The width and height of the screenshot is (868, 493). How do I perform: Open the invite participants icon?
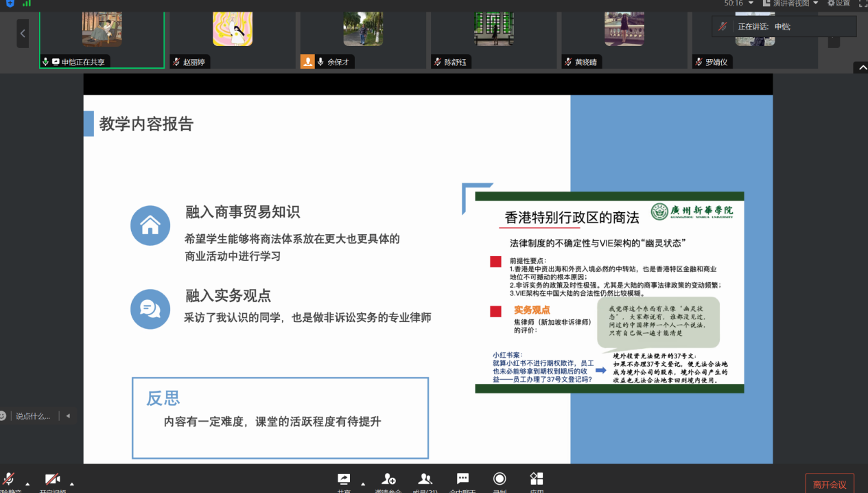point(389,480)
